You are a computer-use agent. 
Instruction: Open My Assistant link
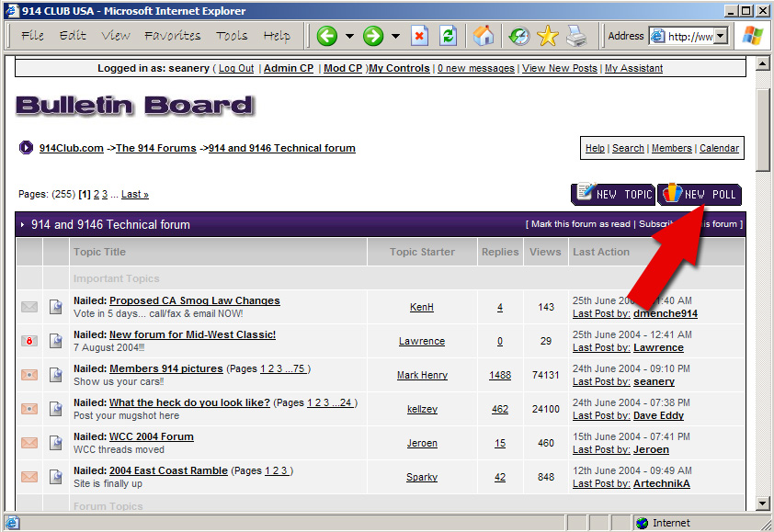click(633, 69)
